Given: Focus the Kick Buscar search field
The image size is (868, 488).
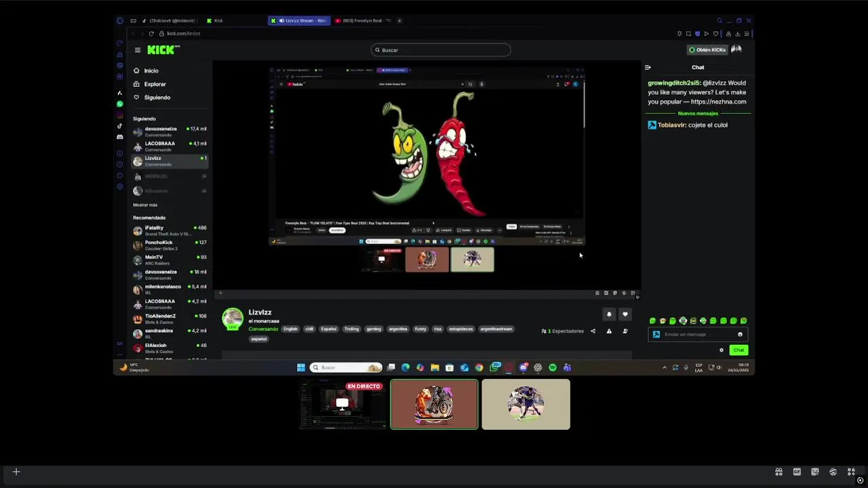Looking at the screenshot, I should [x=441, y=49].
